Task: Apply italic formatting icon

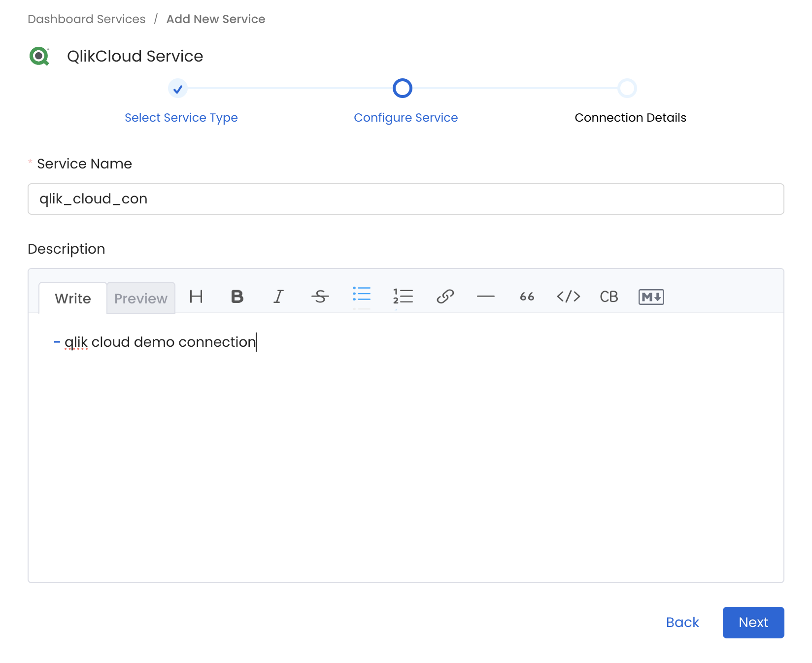Action: 278,297
